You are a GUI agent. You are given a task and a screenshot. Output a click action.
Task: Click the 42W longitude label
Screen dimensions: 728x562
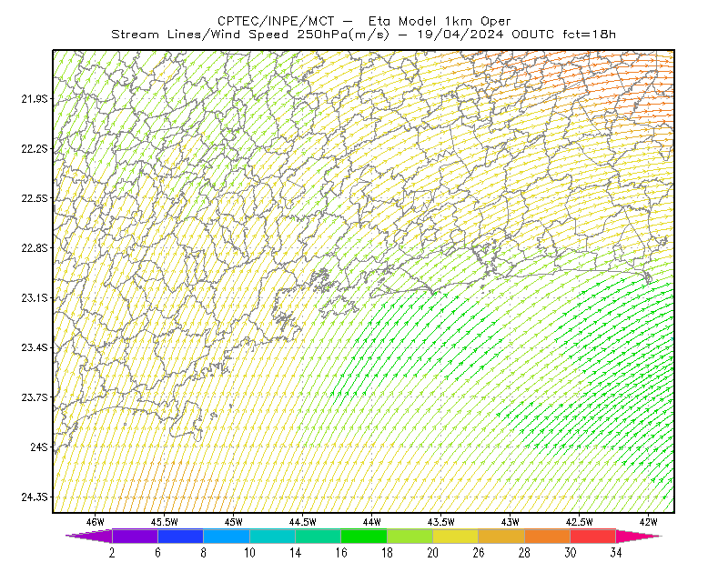(648, 522)
